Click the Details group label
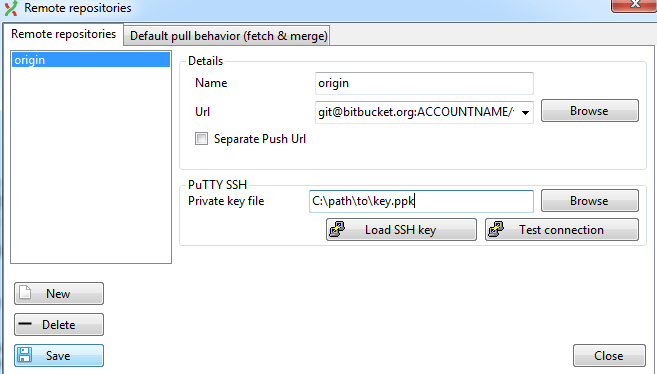The height and width of the screenshot is (374, 657). point(205,61)
